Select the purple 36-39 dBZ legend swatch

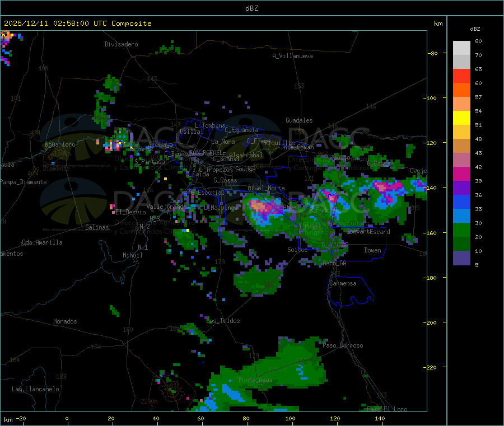tap(461, 188)
